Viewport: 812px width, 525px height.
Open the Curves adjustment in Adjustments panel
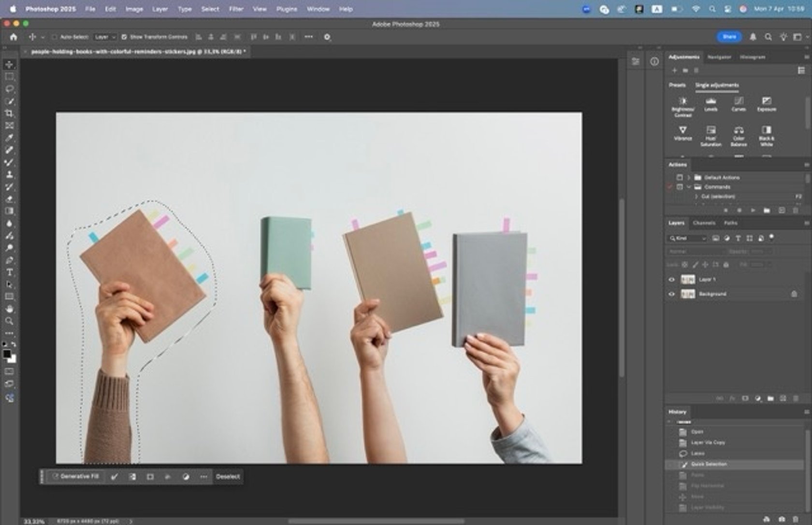pos(739,104)
